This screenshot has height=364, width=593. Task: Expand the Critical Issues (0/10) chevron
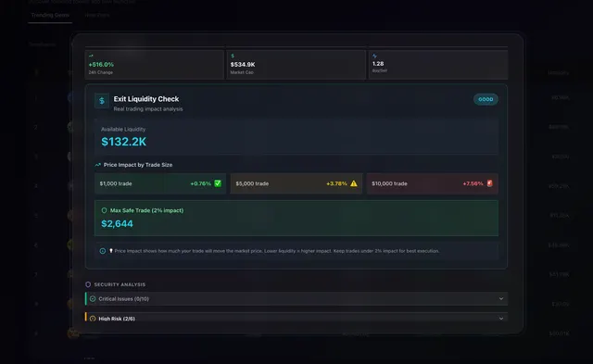coord(501,298)
